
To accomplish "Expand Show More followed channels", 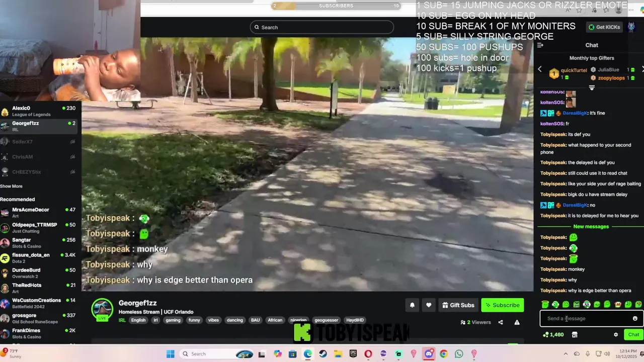I will pos(11,186).
